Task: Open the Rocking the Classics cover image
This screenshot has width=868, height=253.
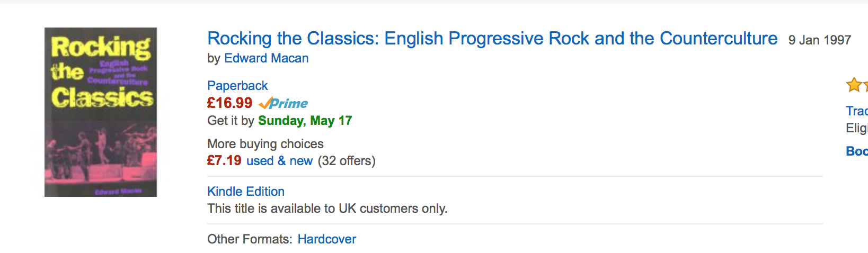Action: pos(101,112)
